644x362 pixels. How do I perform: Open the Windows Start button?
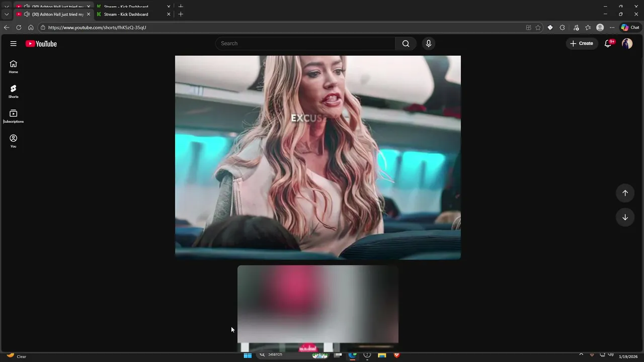pos(248,355)
